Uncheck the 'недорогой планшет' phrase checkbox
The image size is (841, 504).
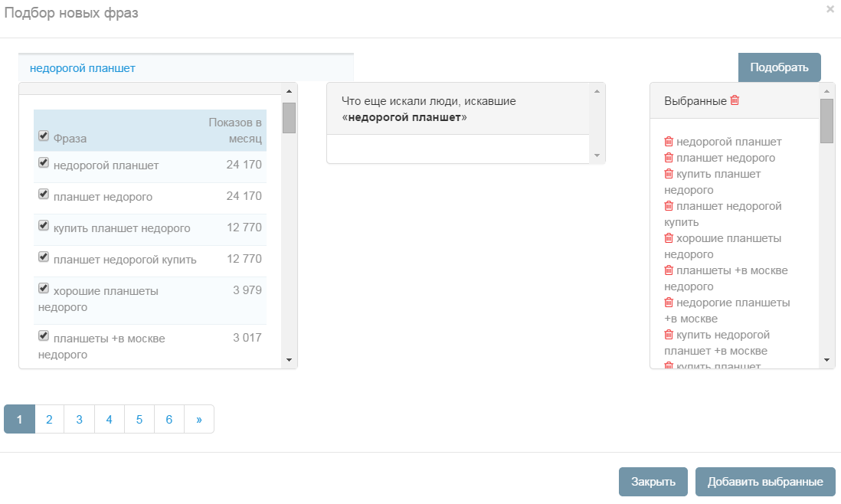coord(44,162)
